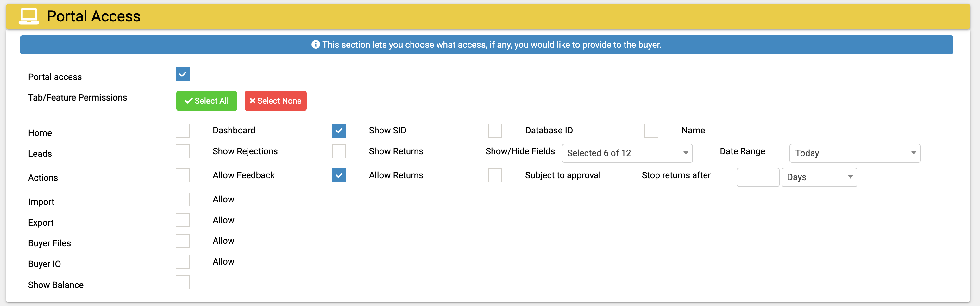This screenshot has height=306, width=980.
Task: Click the Home row label
Action: point(40,133)
